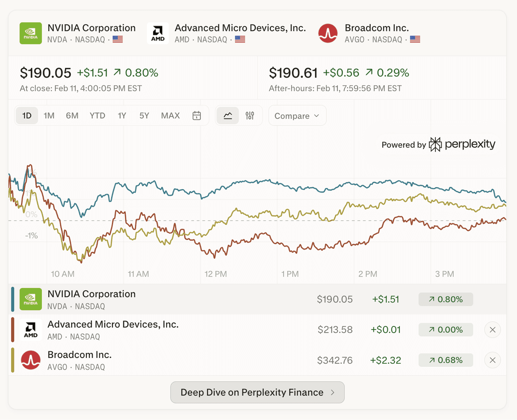Viewport: 517px width, 420px height.
Task: Click the 0.00% badge in AMD row
Action: click(x=446, y=330)
